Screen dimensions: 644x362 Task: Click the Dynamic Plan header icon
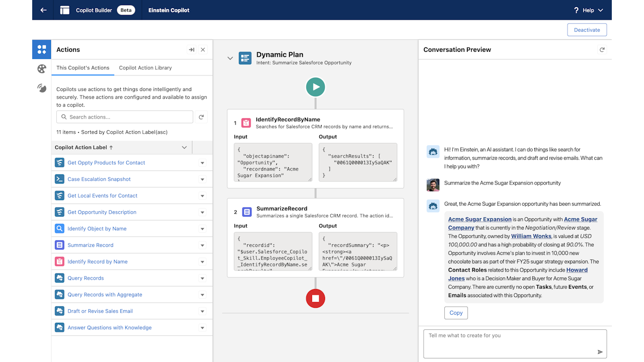(245, 58)
